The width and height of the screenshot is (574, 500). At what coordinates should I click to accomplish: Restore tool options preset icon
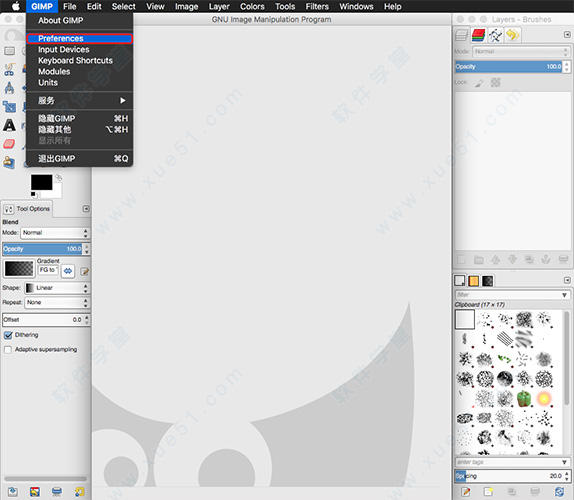(35, 492)
